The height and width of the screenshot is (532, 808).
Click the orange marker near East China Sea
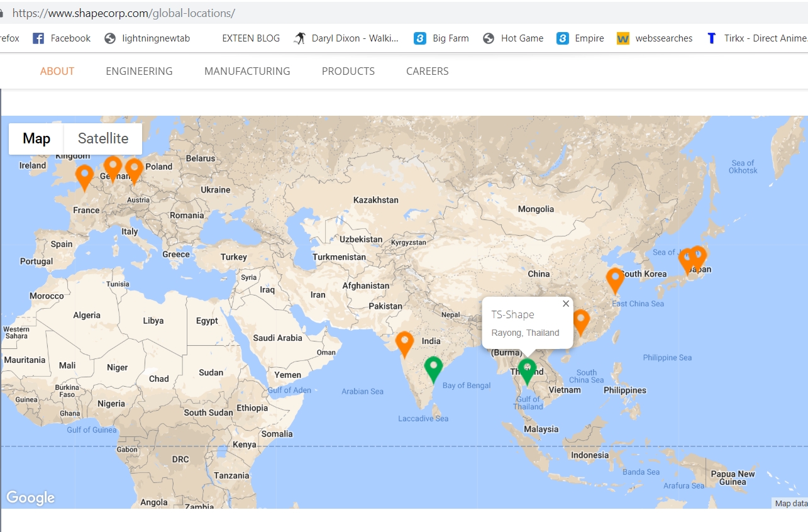click(614, 279)
